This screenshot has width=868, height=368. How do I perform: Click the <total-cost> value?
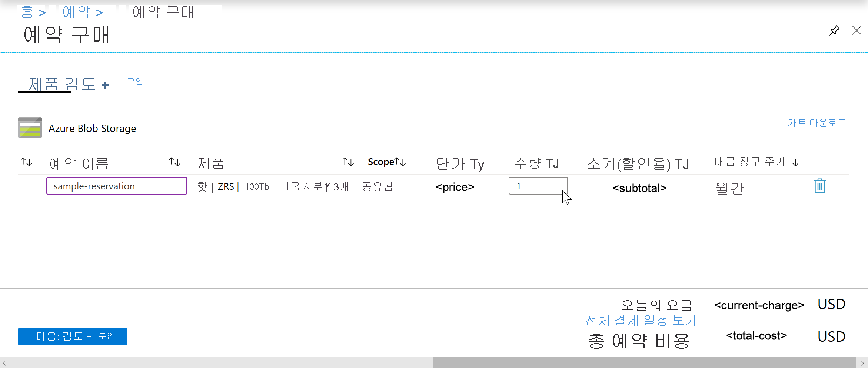click(756, 336)
